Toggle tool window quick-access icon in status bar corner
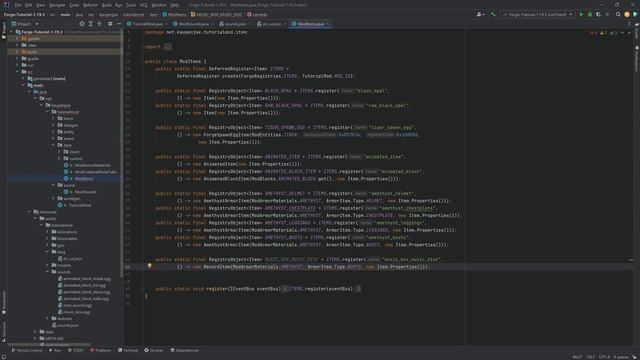 [x=4, y=357]
